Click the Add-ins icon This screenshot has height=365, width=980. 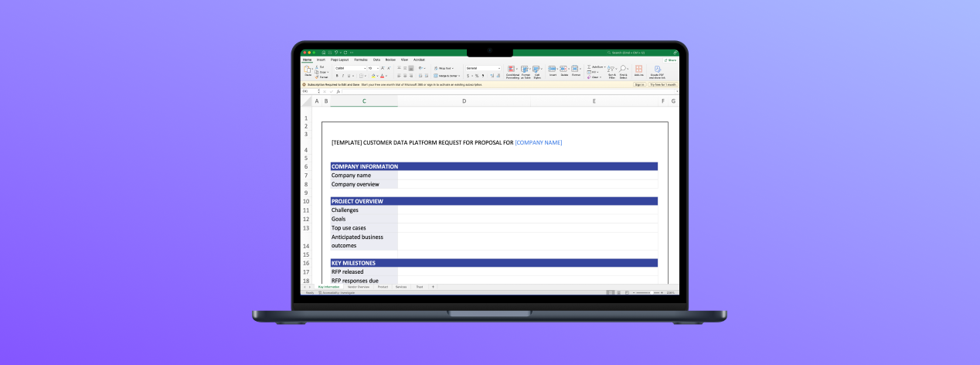638,70
